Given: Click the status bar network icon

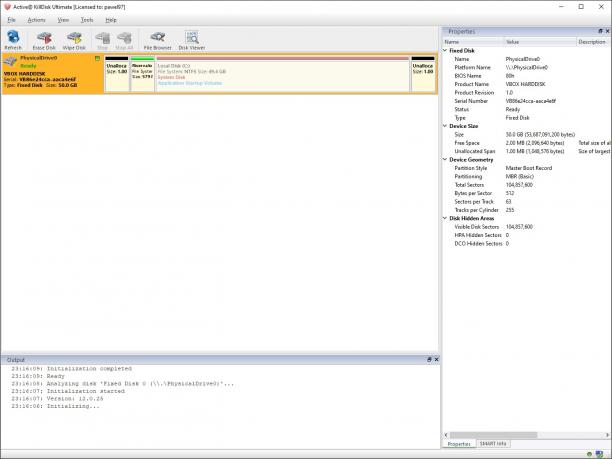Looking at the screenshot, I should [x=599, y=454].
